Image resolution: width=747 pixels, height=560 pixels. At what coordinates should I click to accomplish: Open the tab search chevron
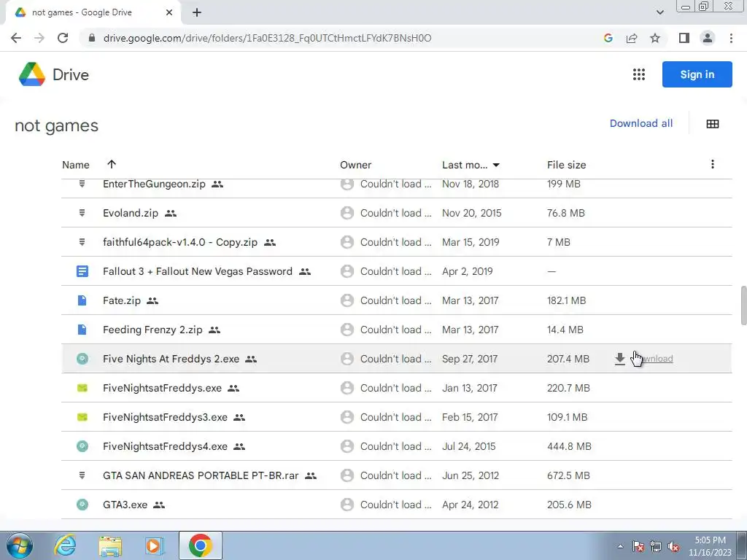point(659,12)
